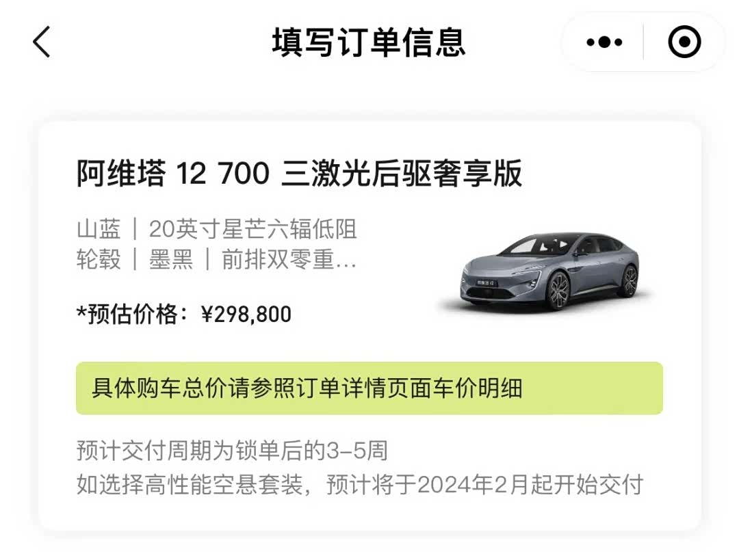The height and width of the screenshot is (560, 739).
Task: Tap the 填写订单信息 page title
Action: point(369,42)
